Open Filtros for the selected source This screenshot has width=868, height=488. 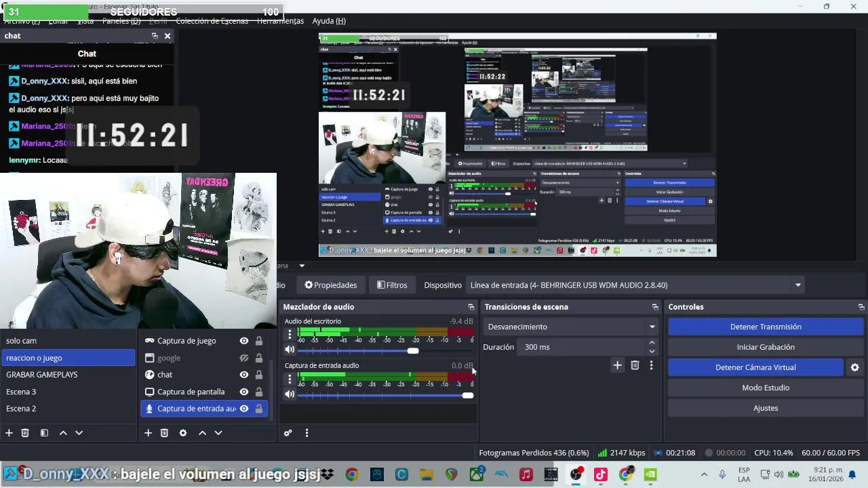[x=392, y=285]
